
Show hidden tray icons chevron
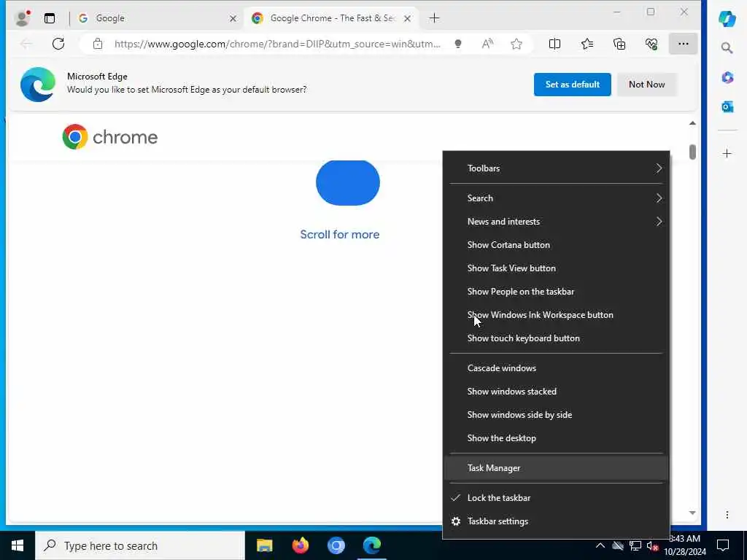[600, 545]
